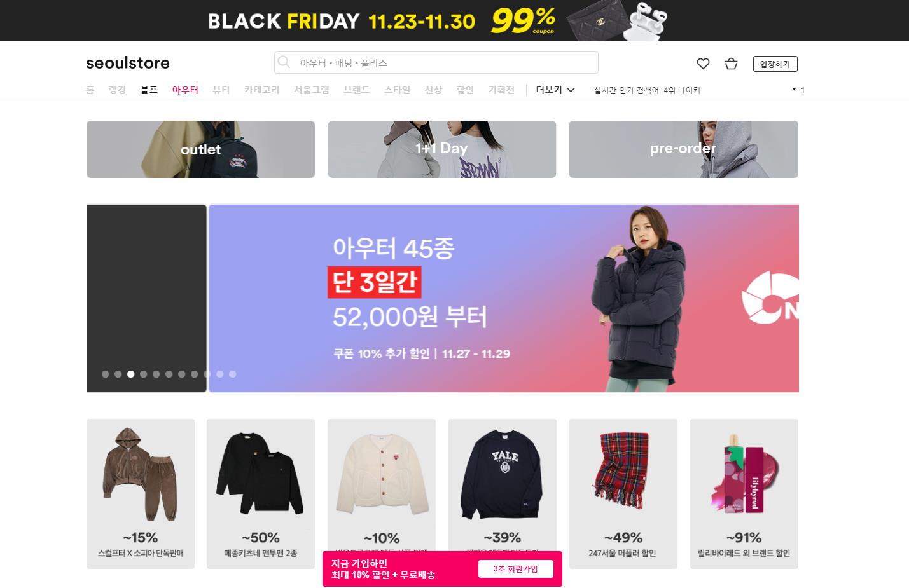909x588 pixels.
Task: Select the last carousel dot indicator
Action: click(x=232, y=374)
